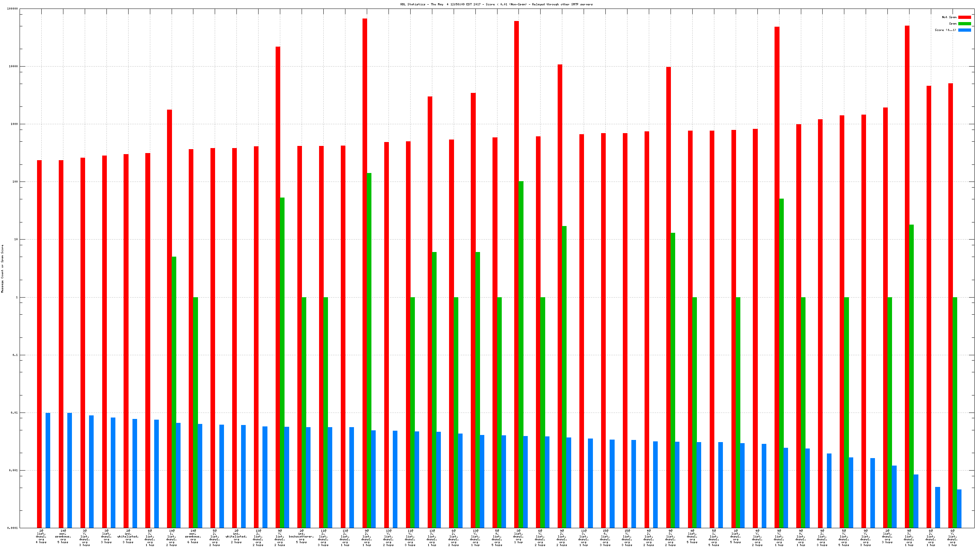This screenshot has height=551, width=980.
Task: Click the leftmost red Not Spam bar
Action: tap(39, 342)
